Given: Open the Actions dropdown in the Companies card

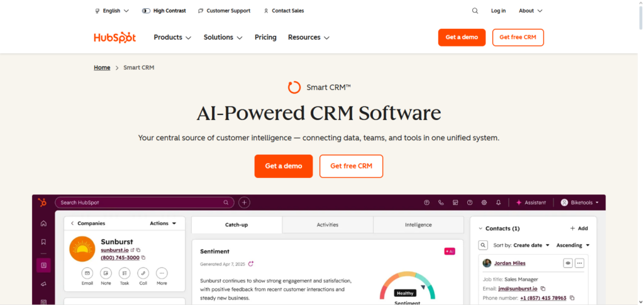Looking at the screenshot, I should tap(163, 223).
